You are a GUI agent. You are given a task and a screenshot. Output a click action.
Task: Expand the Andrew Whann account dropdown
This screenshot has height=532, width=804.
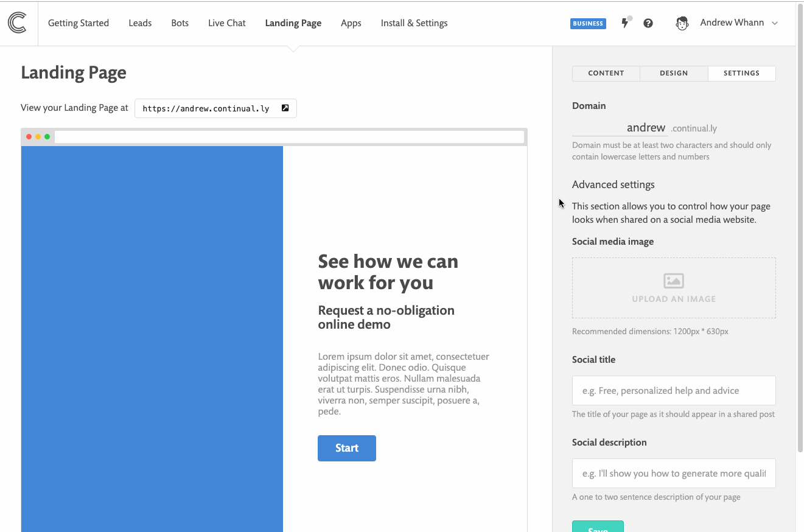(774, 23)
